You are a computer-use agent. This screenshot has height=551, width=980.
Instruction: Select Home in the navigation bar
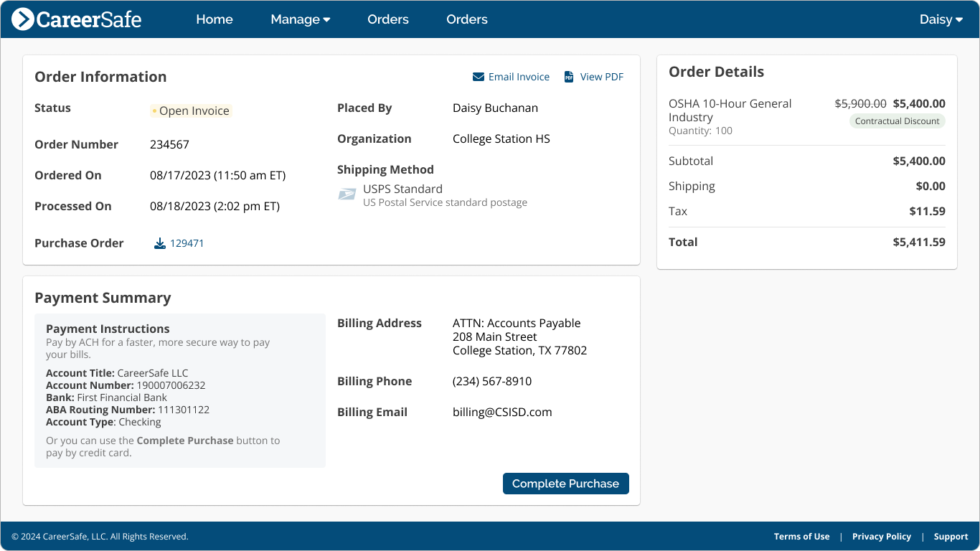pos(214,19)
